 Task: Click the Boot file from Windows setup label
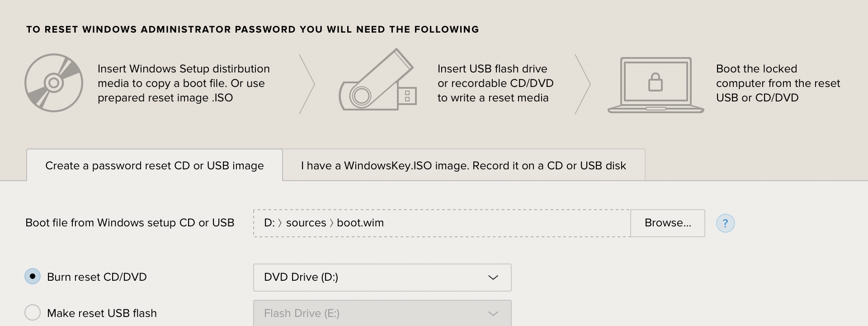pyautogui.click(x=130, y=223)
